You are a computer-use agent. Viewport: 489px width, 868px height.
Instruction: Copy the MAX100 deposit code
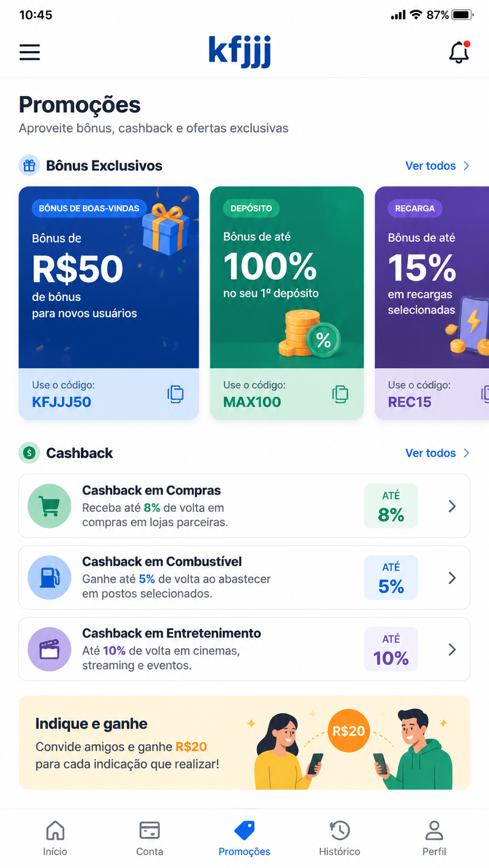(340, 394)
